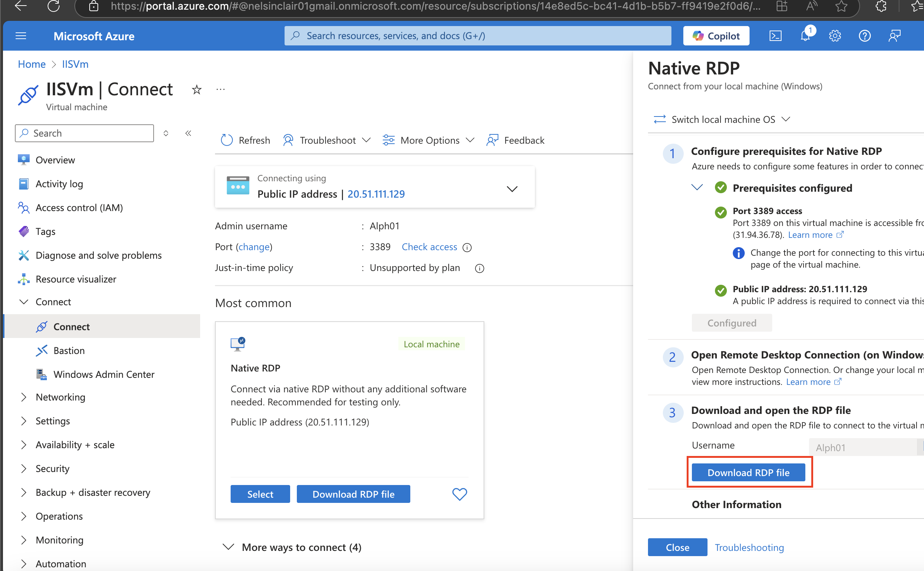Image resolution: width=924 pixels, height=571 pixels.
Task: Open browser extensions puzzle icon
Action: click(881, 6)
